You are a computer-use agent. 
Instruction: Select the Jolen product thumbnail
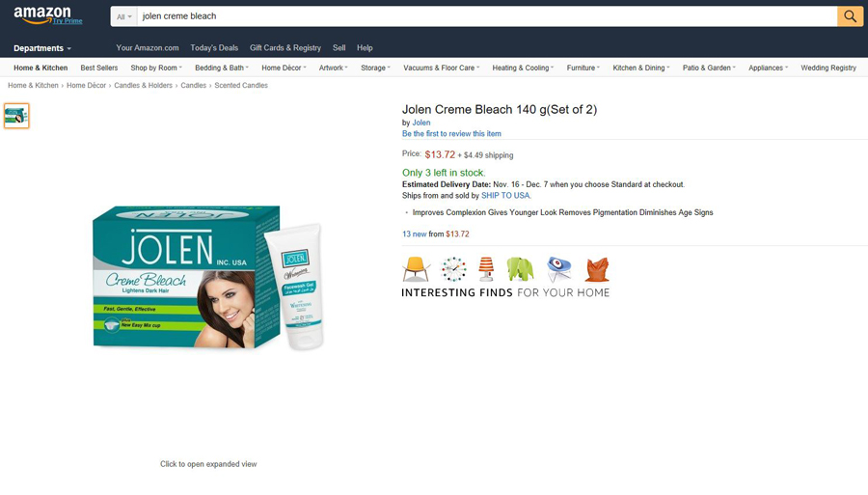coord(16,116)
